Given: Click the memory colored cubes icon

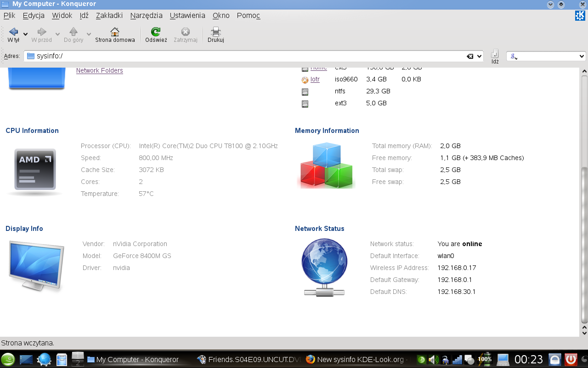Looking at the screenshot, I should click(327, 165).
